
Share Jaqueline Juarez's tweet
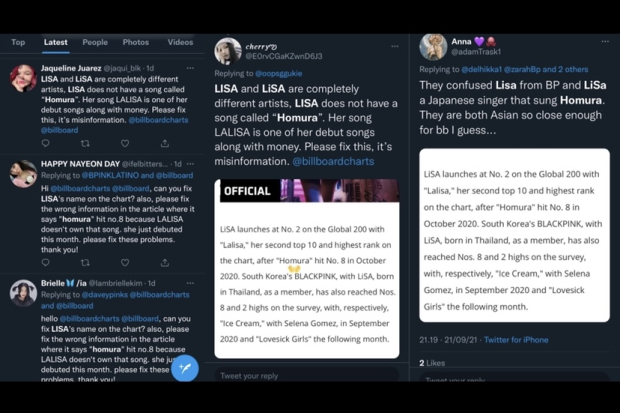click(x=164, y=144)
